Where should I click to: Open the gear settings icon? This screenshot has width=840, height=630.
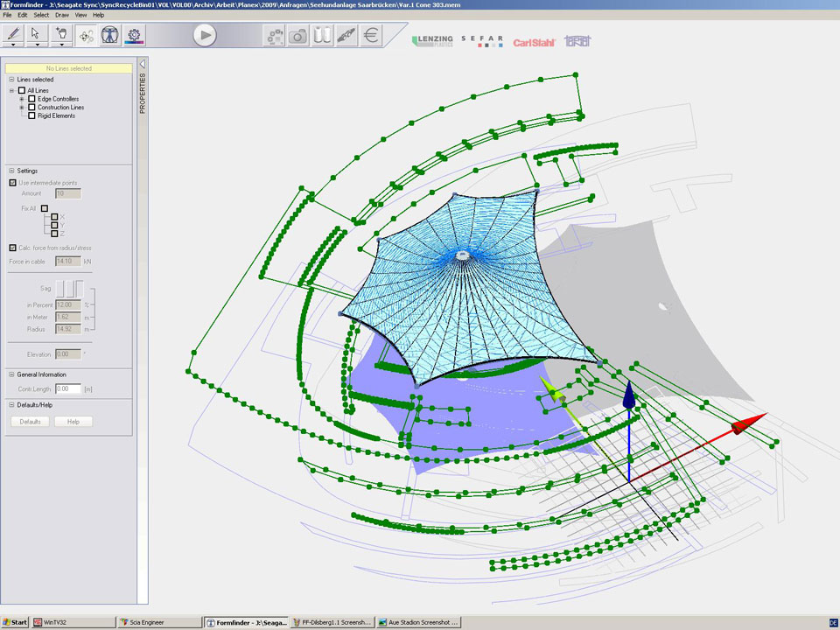135,35
